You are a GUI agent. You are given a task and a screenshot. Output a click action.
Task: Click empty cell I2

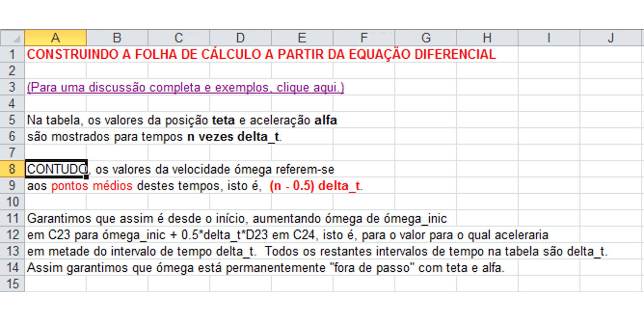pyautogui.click(x=549, y=70)
